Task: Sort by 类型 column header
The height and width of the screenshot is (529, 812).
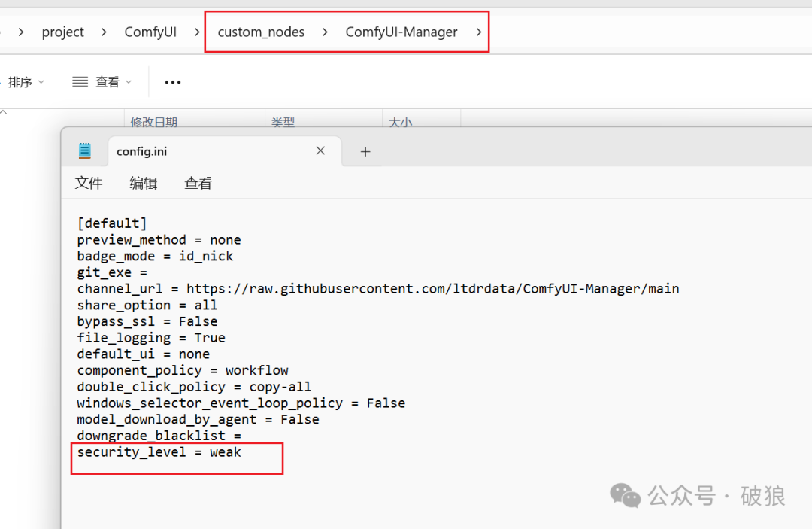Action: pyautogui.click(x=283, y=122)
